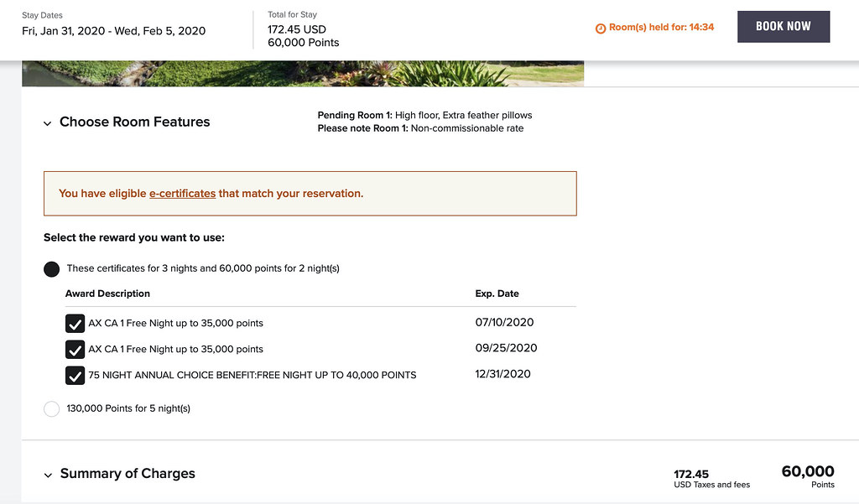Click the stay dates Jan 31 – Feb 5
Image resolution: width=859 pixels, height=504 pixels.
point(113,31)
